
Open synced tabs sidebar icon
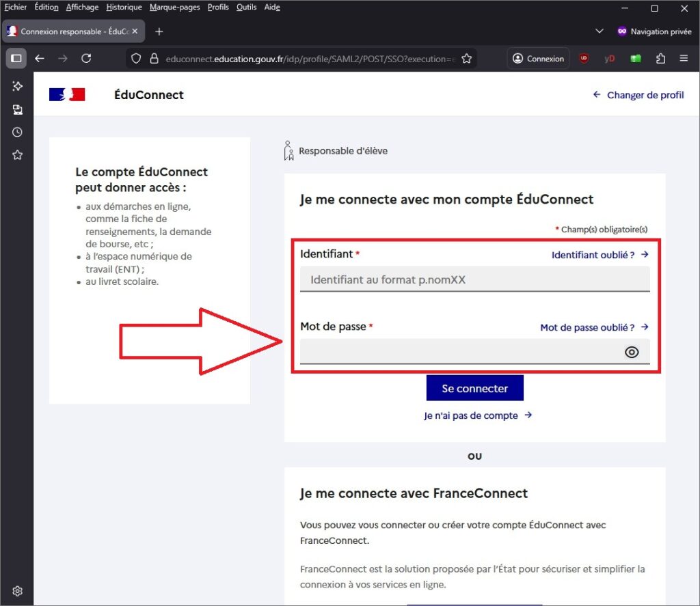(x=17, y=109)
